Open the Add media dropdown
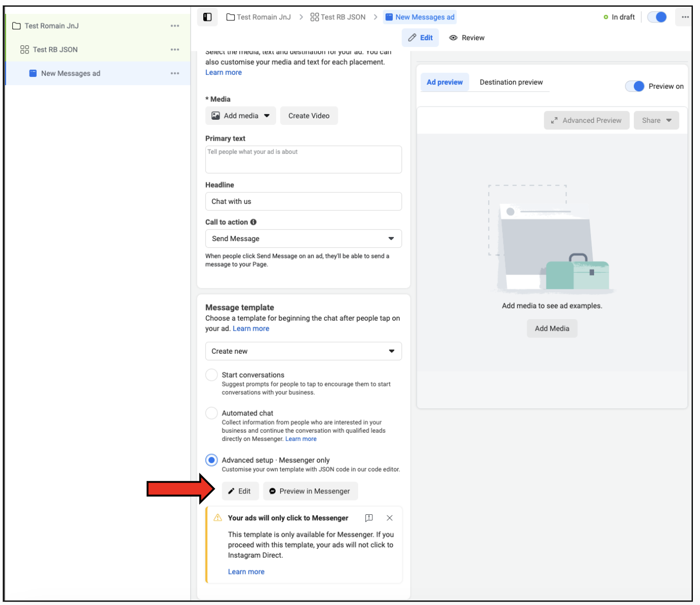 coord(240,116)
